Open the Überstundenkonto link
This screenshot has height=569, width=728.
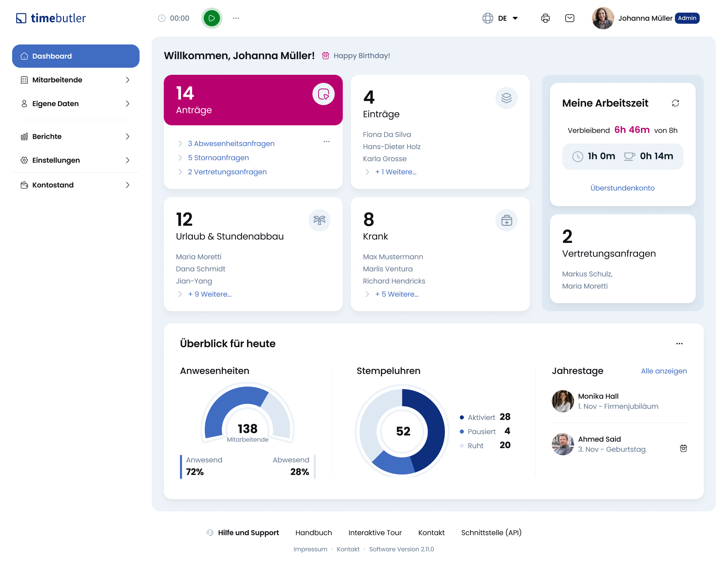click(622, 188)
